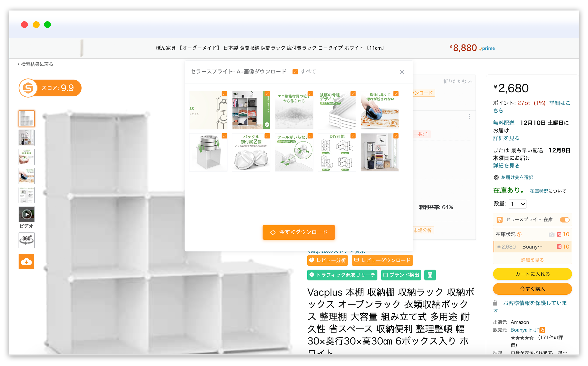Open the 数量 quantity dropdown
The width and height of the screenshot is (588, 366).
pos(518,204)
